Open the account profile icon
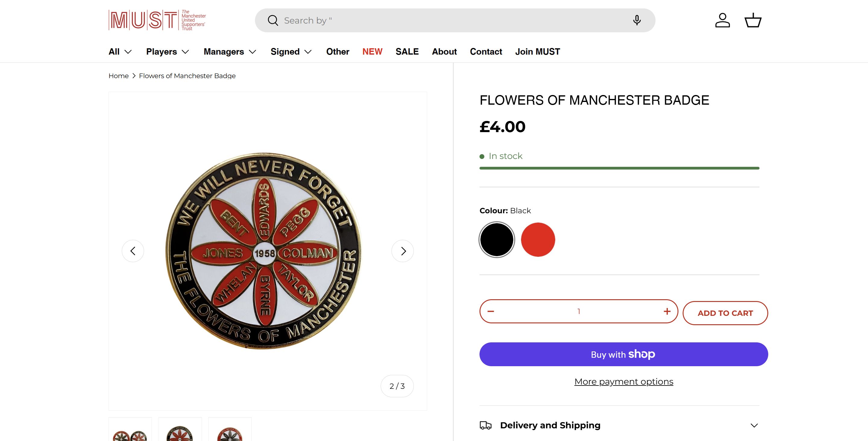This screenshot has height=441, width=868. click(x=722, y=20)
